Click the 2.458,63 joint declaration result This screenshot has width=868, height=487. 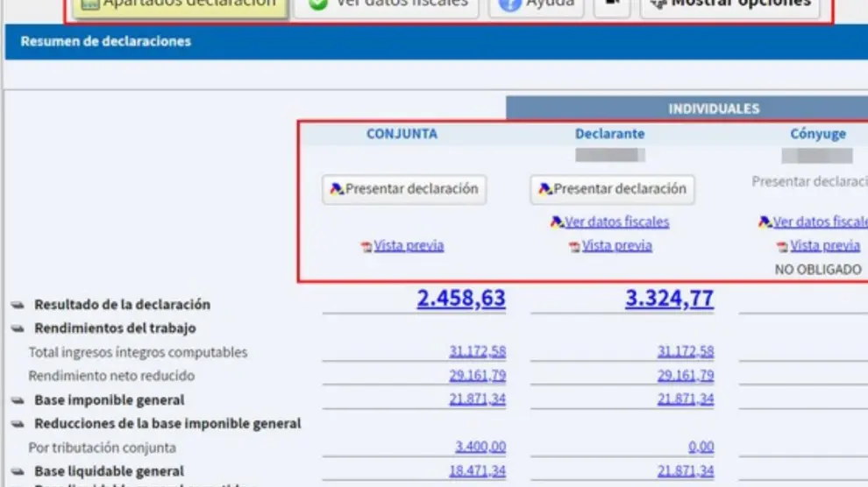[x=461, y=300]
